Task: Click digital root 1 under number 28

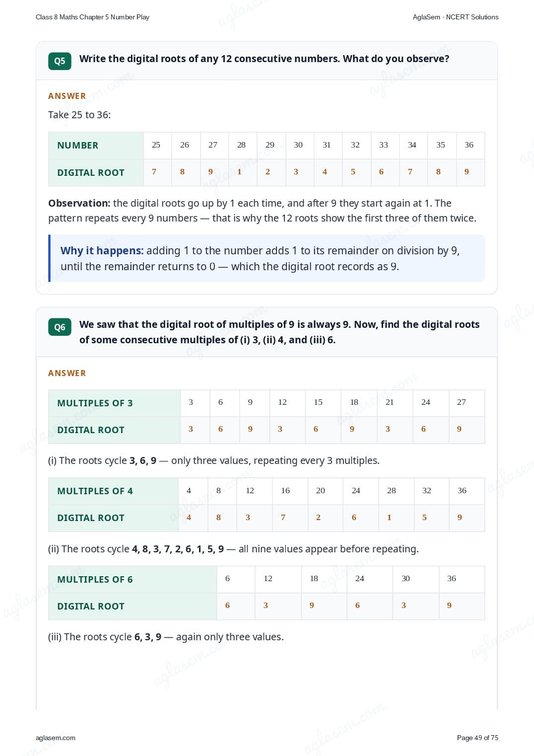Action: (239, 172)
